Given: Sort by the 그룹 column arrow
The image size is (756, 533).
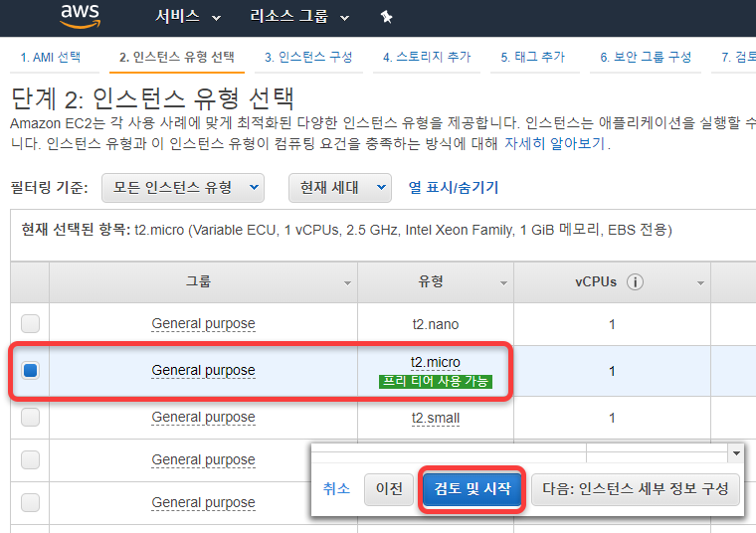Looking at the screenshot, I should (347, 283).
